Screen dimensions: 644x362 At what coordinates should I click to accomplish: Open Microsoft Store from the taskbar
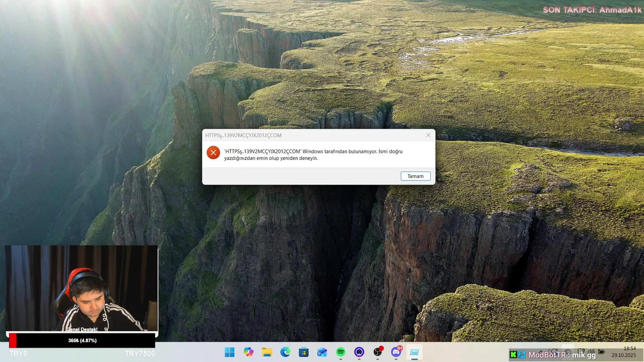(x=304, y=352)
